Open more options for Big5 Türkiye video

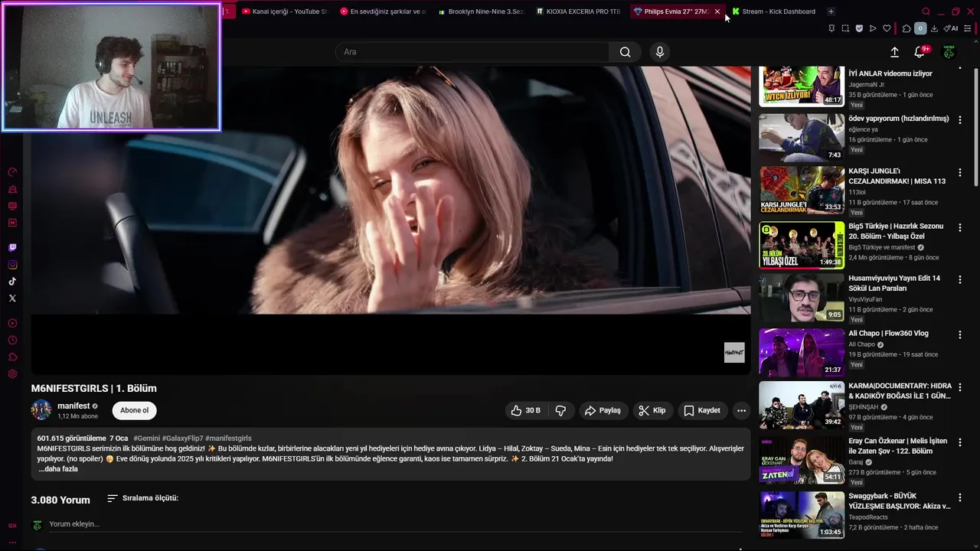coord(959,227)
